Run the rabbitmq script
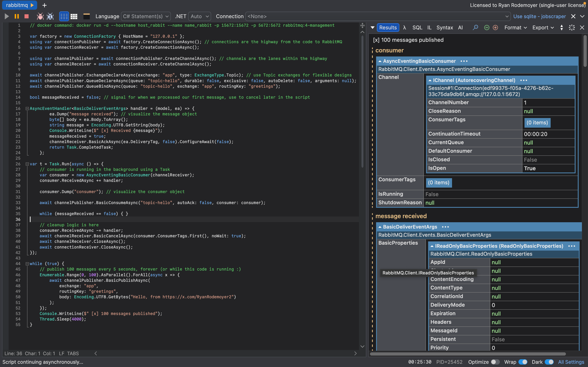The image size is (588, 367). 7,16
